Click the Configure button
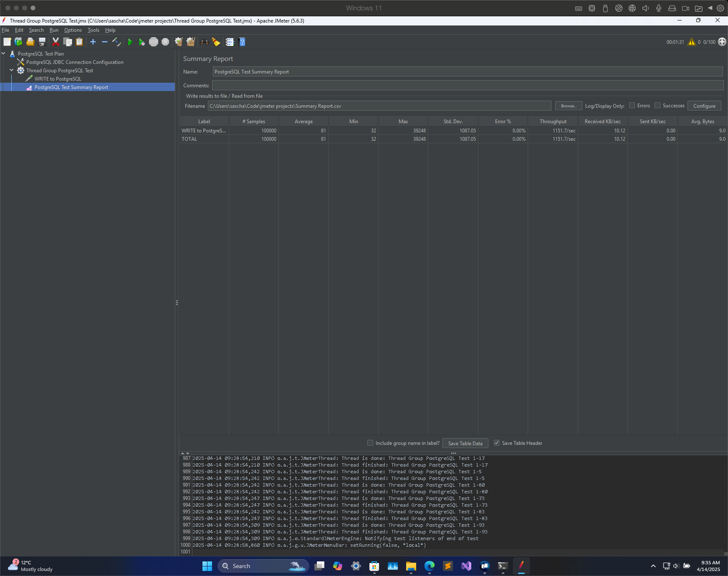This screenshot has height=576, width=728. [704, 106]
